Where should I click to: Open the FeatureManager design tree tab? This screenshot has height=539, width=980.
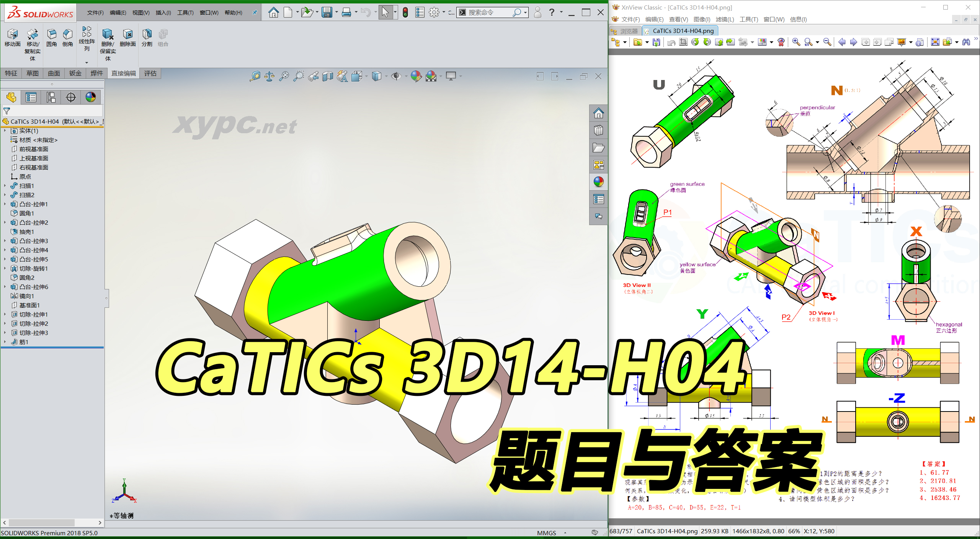tap(11, 97)
